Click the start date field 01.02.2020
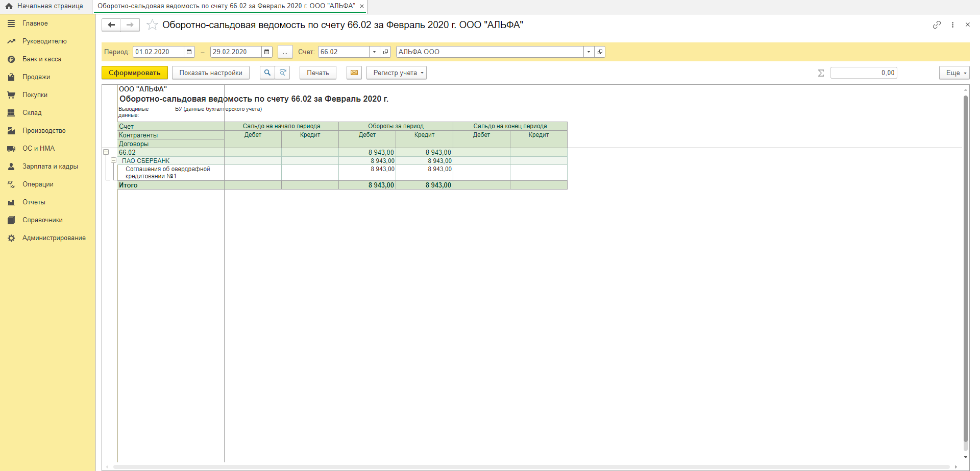This screenshot has height=471, width=980. (x=158, y=52)
